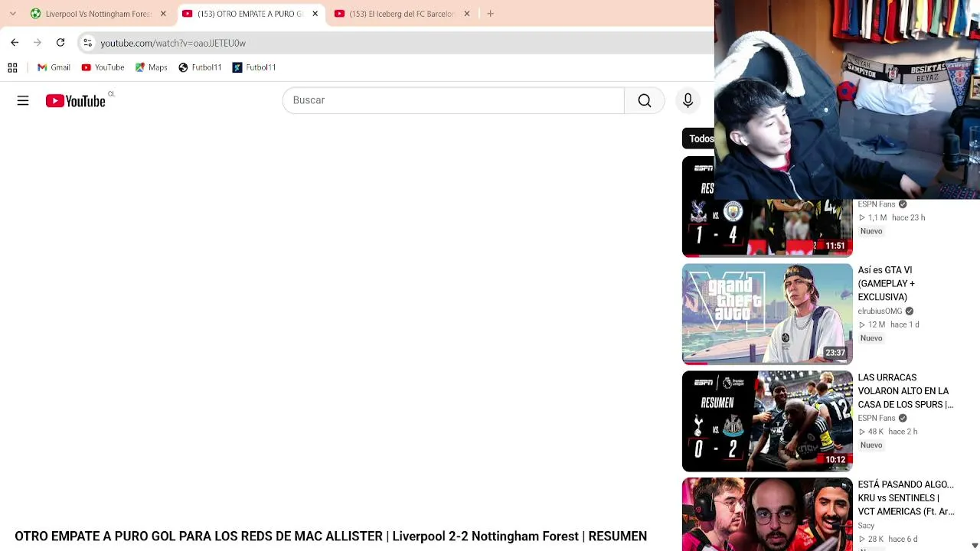Click the 'OTRO EMPATE A PURO GOL' video title

[x=331, y=536]
